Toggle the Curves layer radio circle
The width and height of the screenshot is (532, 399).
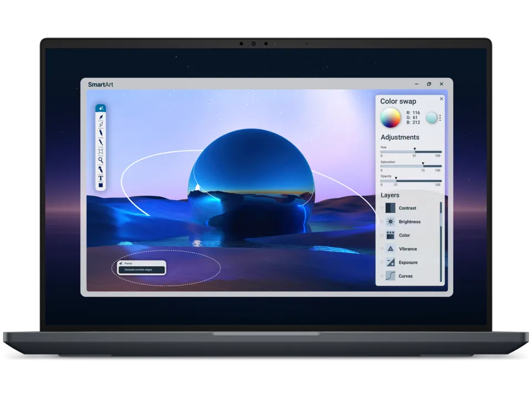(382, 276)
